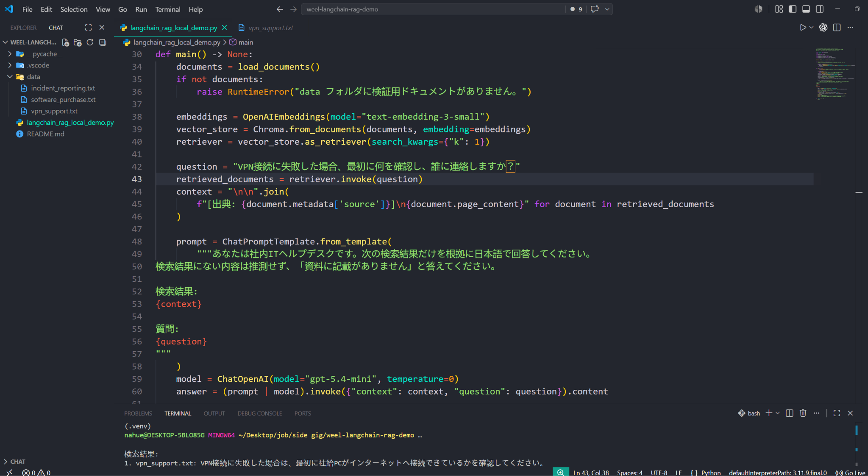
Task: Split the terminal
Action: pos(789,413)
